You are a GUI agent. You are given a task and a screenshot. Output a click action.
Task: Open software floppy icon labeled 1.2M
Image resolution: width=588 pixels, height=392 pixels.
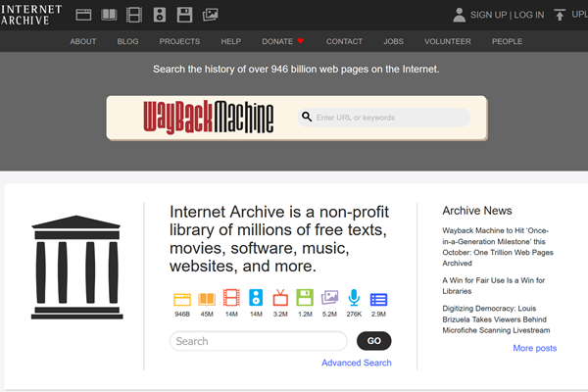coord(305,298)
